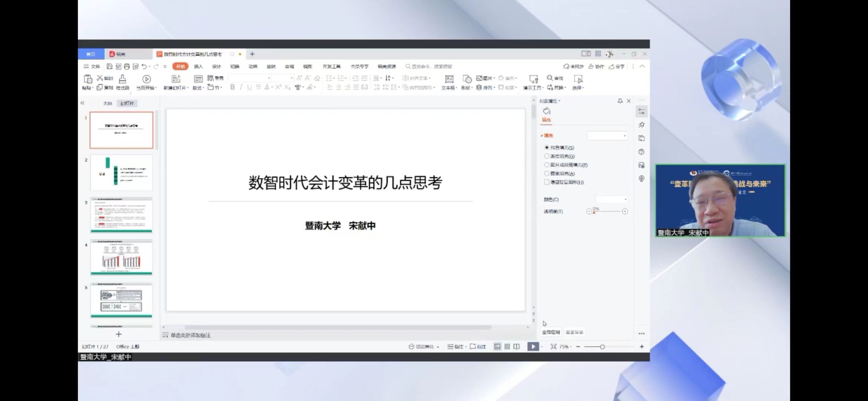This screenshot has height=401, width=868.
Task: Select slide 4 thumbnail with bar charts
Action: (121, 258)
